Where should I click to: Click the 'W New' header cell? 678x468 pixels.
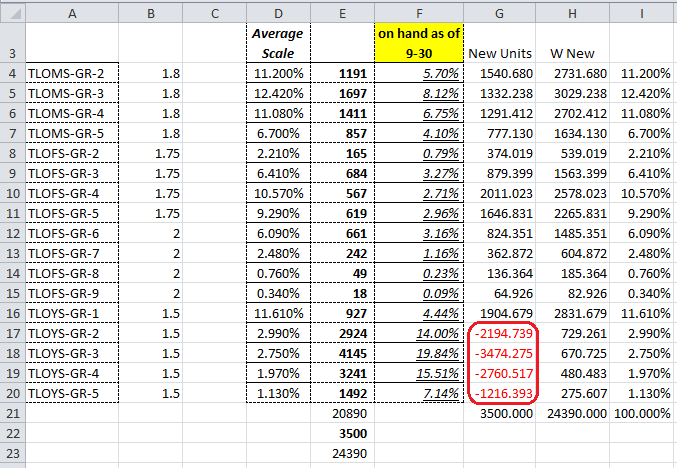point(572,43)
